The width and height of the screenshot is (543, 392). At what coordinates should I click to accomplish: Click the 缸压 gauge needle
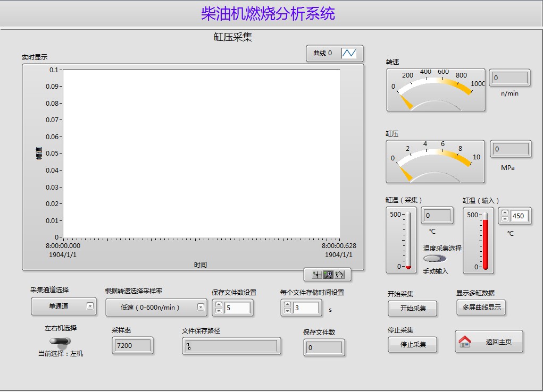pos(405,173)
